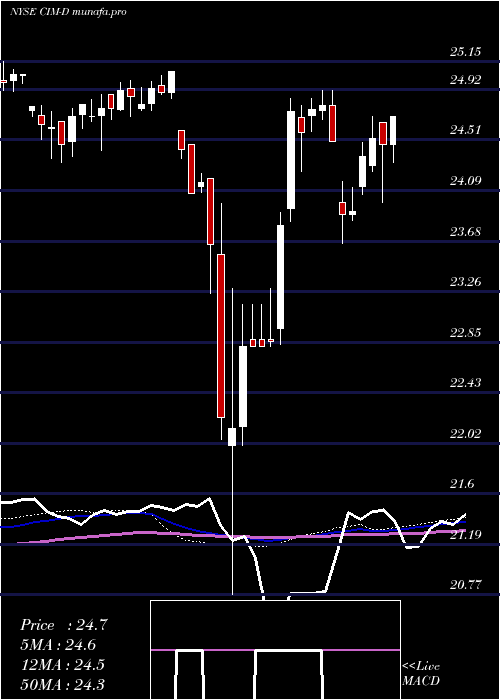Click the Price : 24.7 readout
The image size is (500, 700).
tap(64, 625)
